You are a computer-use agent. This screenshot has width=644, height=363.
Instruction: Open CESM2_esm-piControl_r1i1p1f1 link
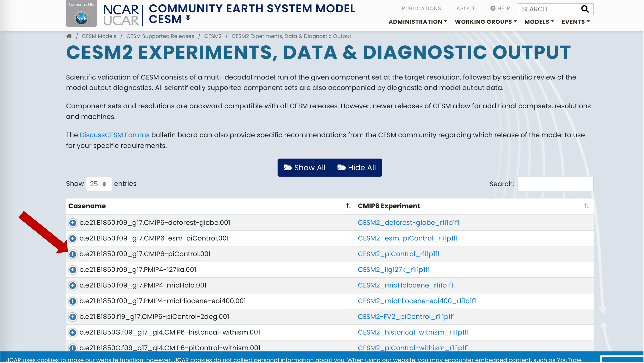pyautogui.click(x=408, y=238)
